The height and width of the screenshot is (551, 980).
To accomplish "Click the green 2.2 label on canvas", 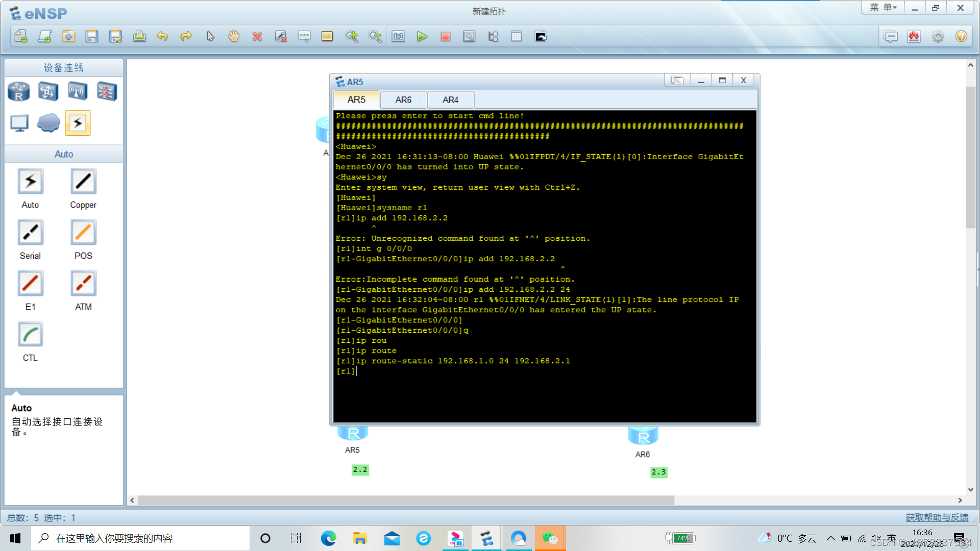I will click(360, 469).
